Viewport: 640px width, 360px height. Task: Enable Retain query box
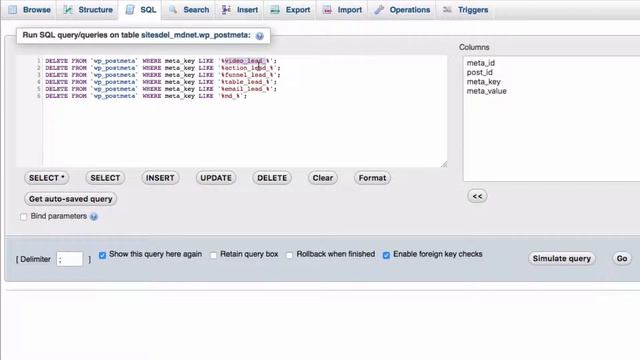click(x=213, y=255)
